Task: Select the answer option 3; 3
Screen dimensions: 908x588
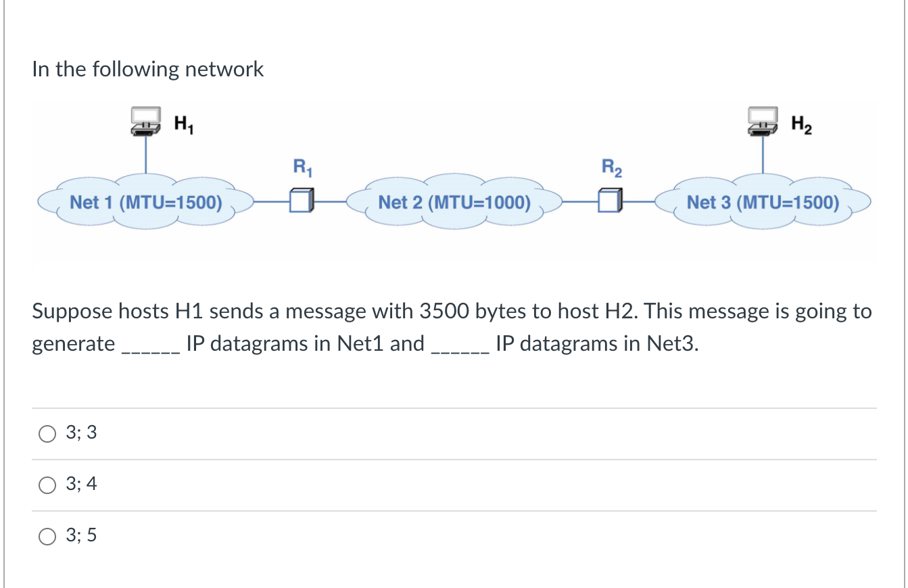Action: point(47,433)
